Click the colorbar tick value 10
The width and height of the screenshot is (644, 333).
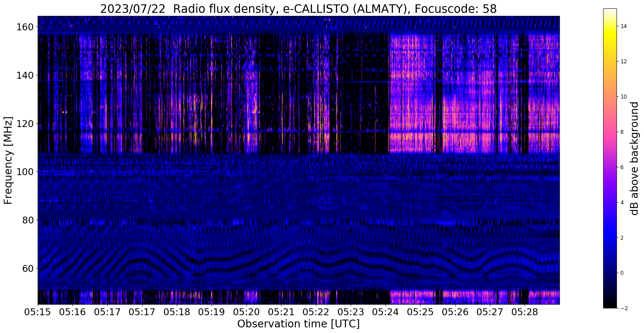[623, 97]
